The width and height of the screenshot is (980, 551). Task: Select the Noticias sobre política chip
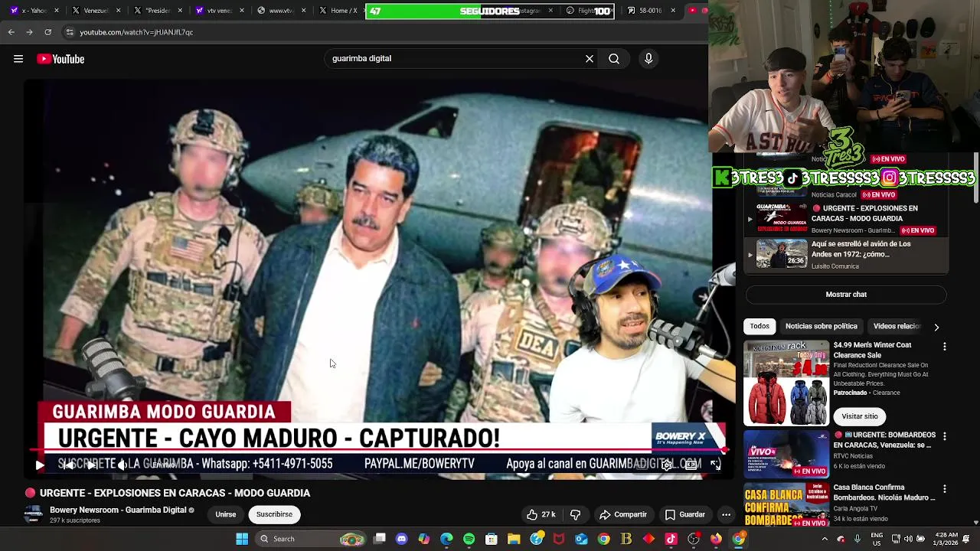click(821, 326)
